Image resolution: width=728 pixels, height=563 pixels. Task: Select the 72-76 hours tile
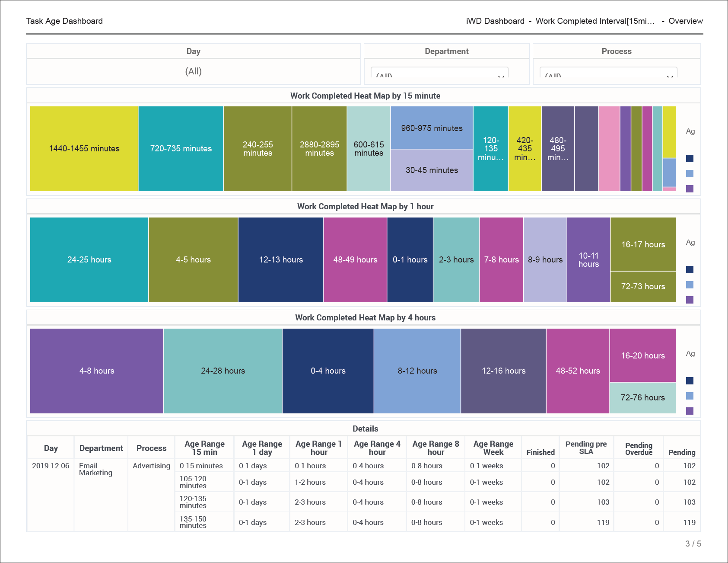tap(642, 397)
